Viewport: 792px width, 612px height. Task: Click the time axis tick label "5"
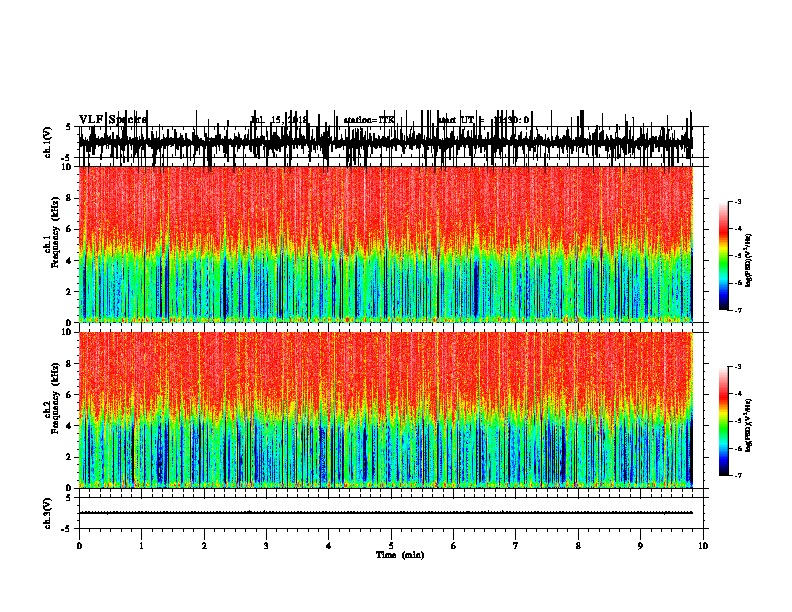(391, 546)
